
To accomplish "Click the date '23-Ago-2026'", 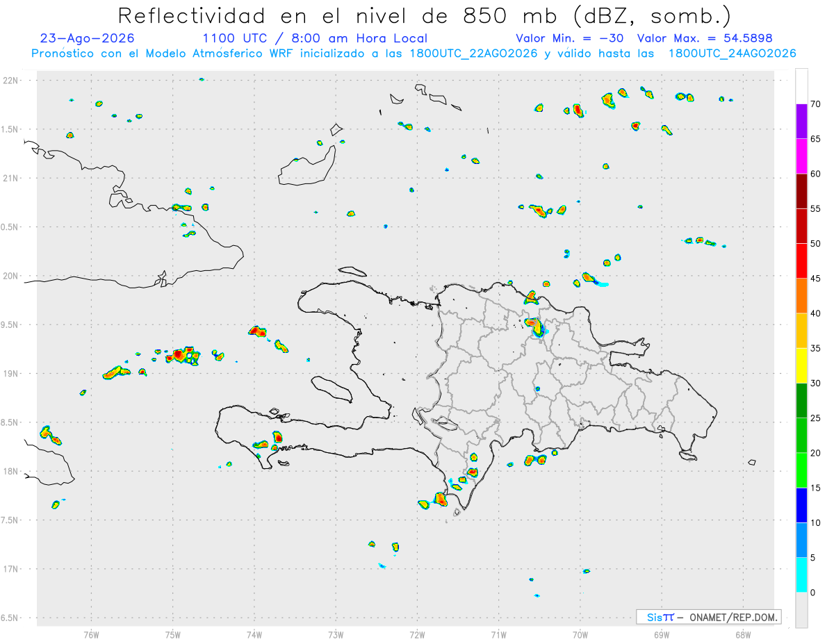I will [x=87, y=38].
